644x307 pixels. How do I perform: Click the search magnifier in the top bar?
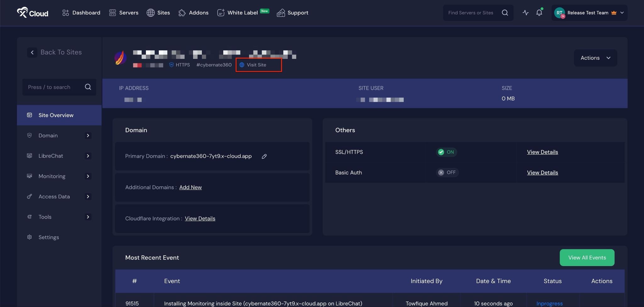[505, 13]
